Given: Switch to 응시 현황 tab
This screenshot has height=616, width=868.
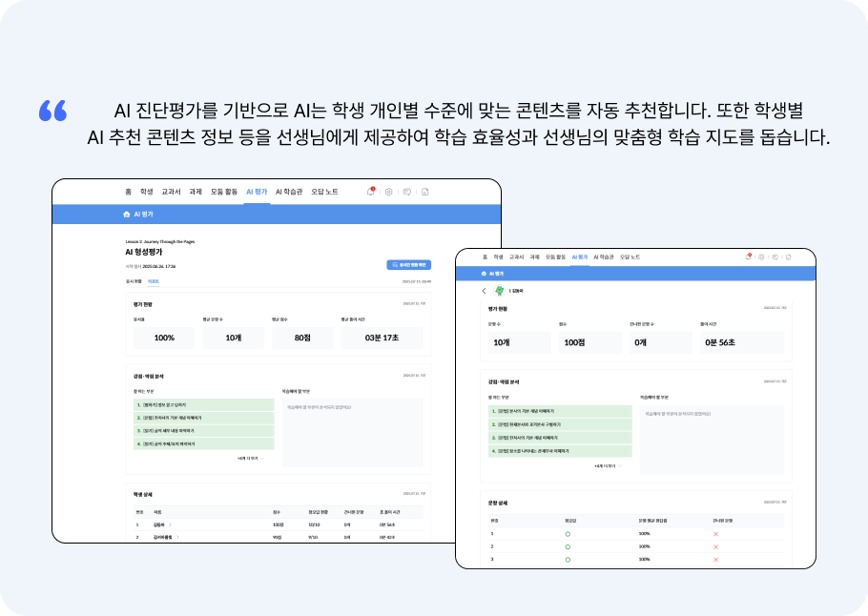Looking at the screenshot, I should (x=134, y=281).
